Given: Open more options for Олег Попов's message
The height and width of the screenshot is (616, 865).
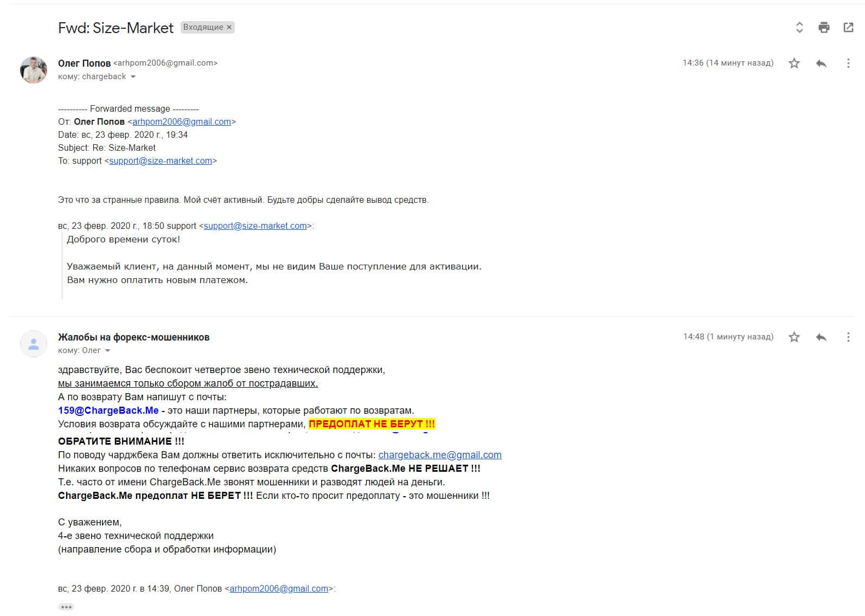Looking at the screenshot, I should coord(848,63).
